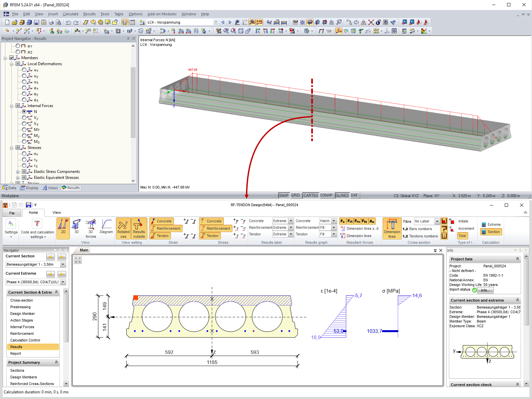The width and height of the screenshot is (532, 399).
Task: Go to previous Current Section arrow
Action: (x=51, y=257)
